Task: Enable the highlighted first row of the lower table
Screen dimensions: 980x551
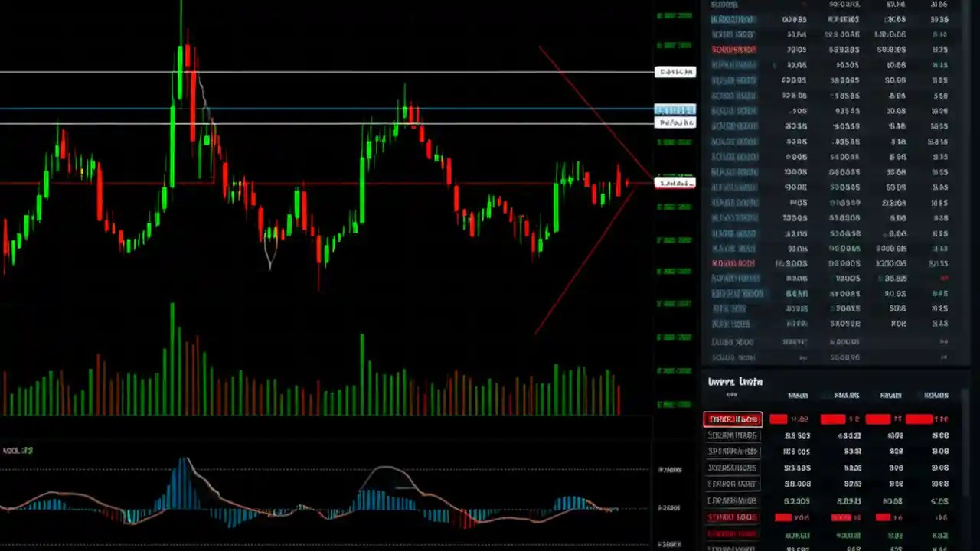Action: click(733, 419)
